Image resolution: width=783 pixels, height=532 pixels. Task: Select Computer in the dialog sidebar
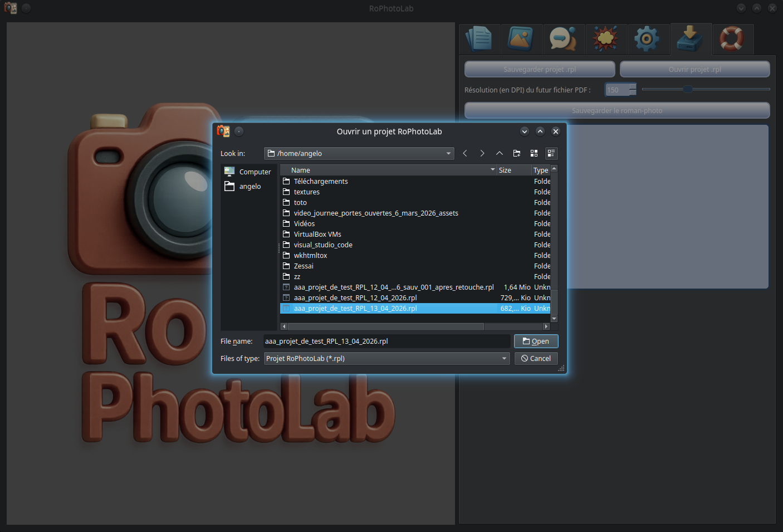pyautogui.click(x=255, y=172)
